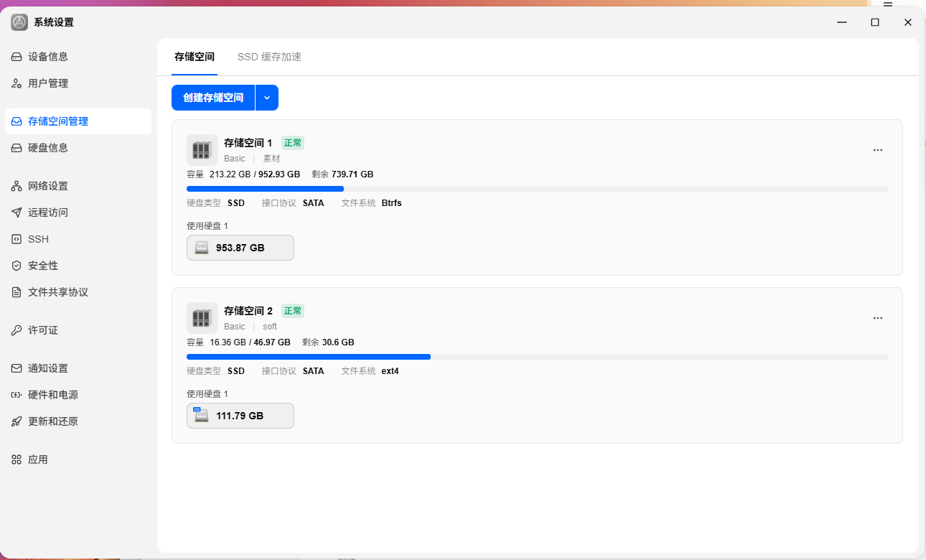
Task: Click the 存储空间管理 sidebar icon
Action: [x=17, y=121]
